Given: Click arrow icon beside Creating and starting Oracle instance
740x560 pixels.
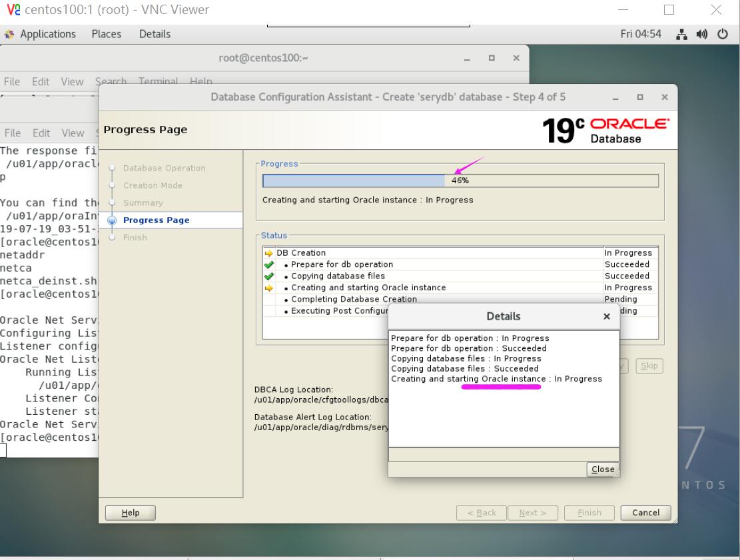Looking at the screenshot, I should (x=268, y=288).
